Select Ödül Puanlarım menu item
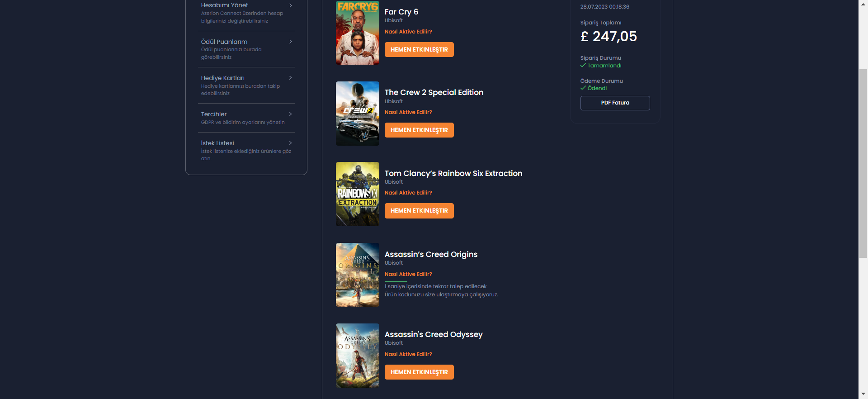 pos(246,49)
